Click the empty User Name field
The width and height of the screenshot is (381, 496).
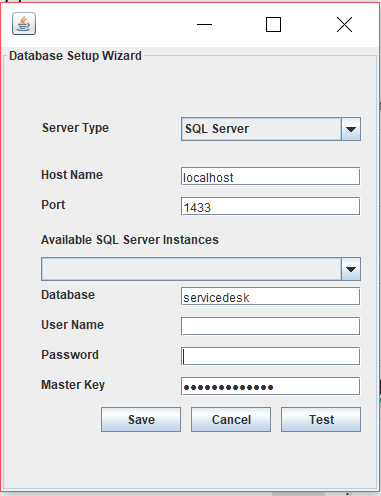tap(270, 326)
